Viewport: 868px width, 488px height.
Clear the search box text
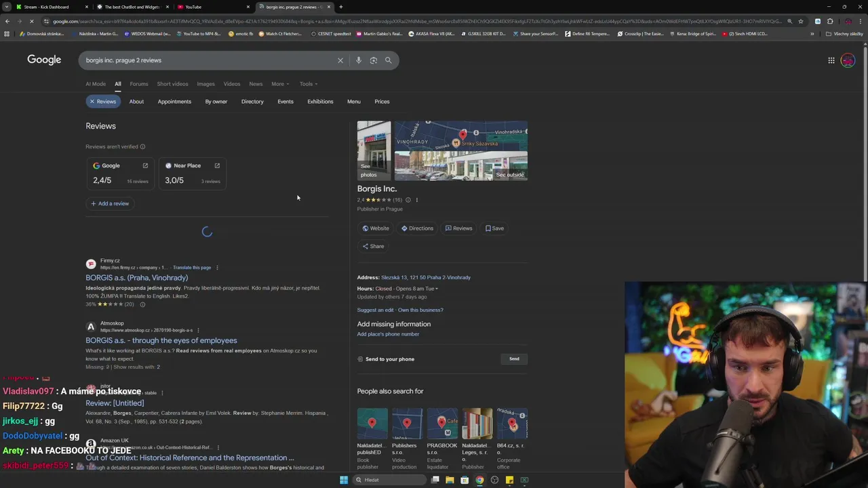340,60
